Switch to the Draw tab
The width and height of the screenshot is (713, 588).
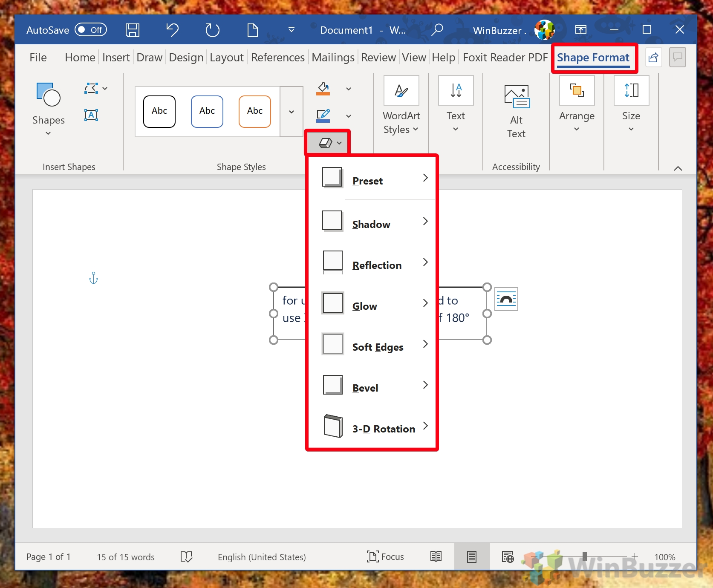tap(150, 58)
